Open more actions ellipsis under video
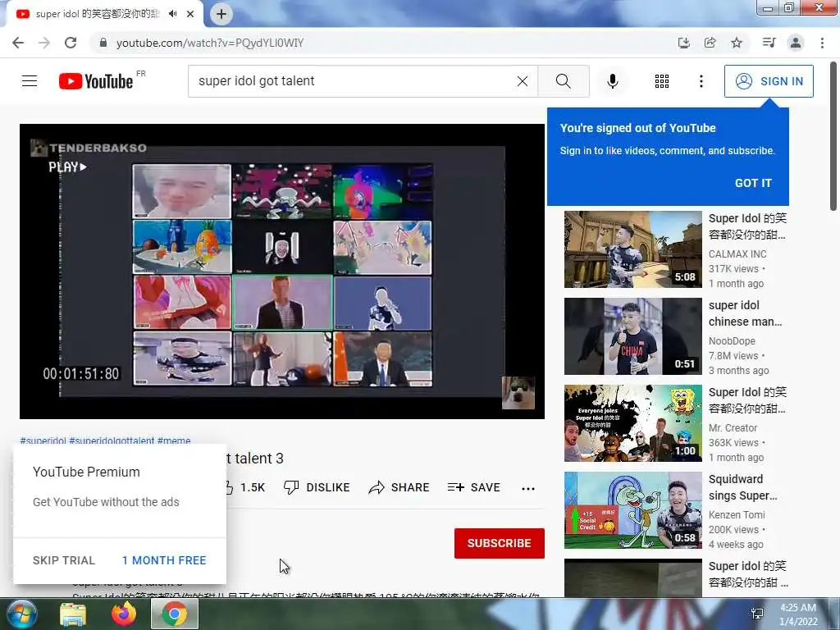Screen dimensions: 840x630 (x=528, y=488)
